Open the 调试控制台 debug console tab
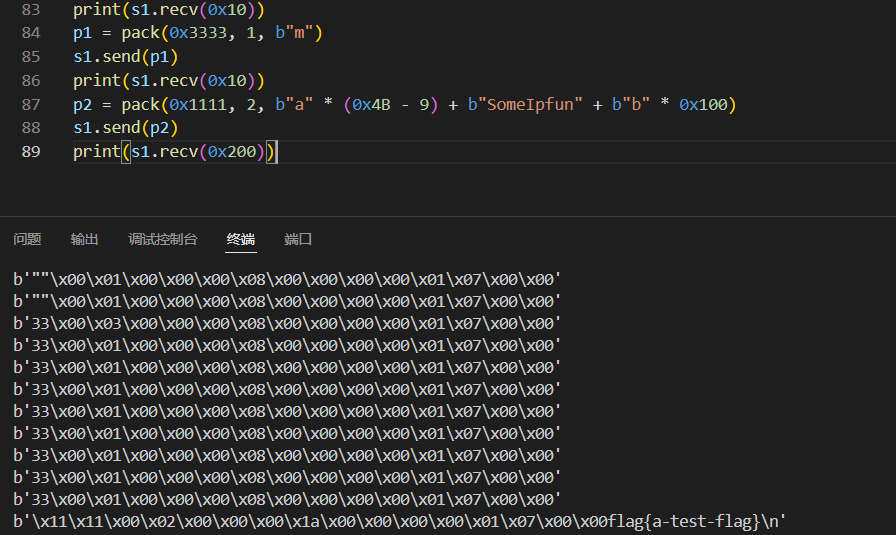 point(162,240)
